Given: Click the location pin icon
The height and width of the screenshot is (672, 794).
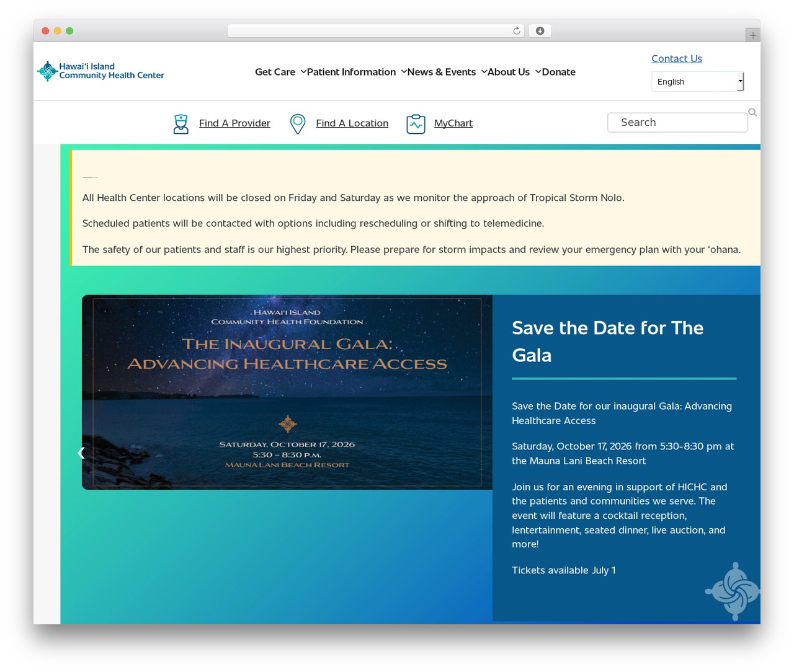Looking at the screenshot, I should pos(298,124).
